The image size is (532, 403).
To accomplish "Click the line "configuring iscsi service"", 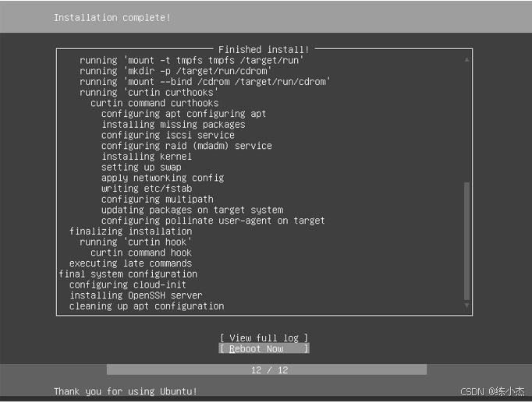I will pos(168,135).
